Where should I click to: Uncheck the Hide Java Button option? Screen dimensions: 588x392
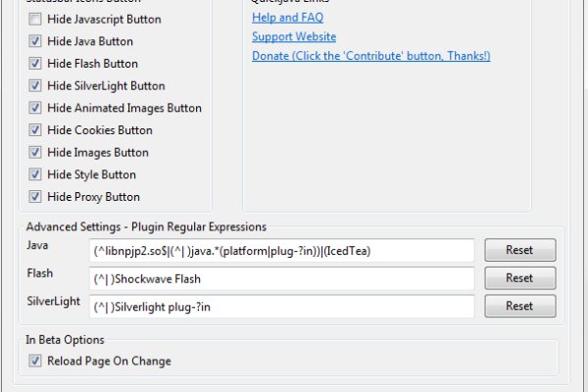tap(35, 42)
